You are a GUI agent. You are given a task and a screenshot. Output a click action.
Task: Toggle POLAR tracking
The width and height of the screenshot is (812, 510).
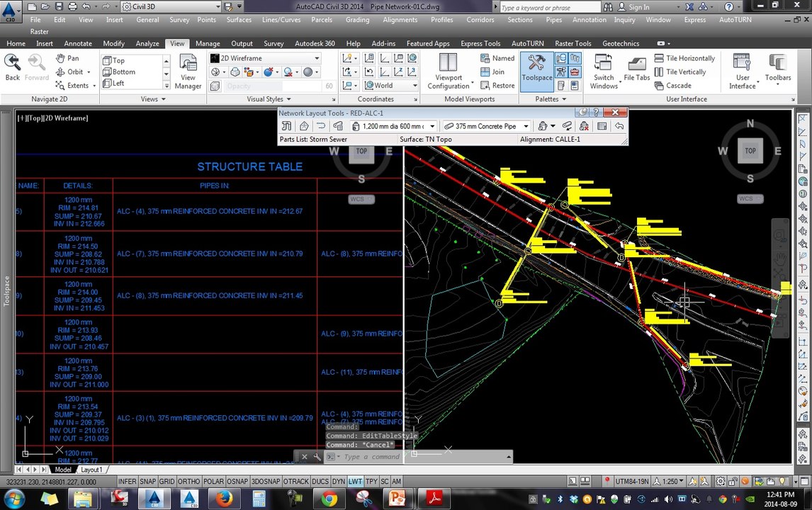pos(213,481)
